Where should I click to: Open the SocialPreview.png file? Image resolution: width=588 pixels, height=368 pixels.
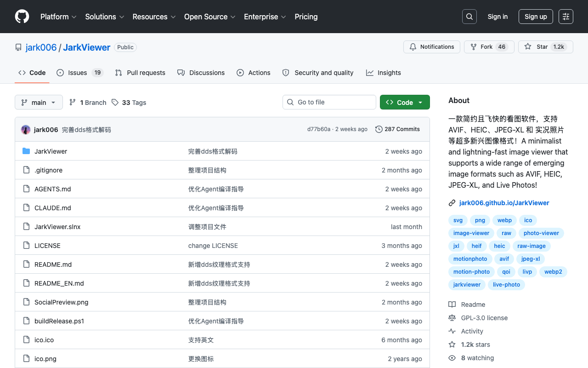tap(62, 302)
